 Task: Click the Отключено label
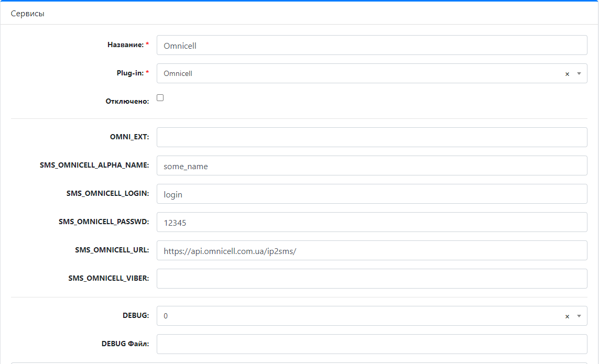pos(127,101)
